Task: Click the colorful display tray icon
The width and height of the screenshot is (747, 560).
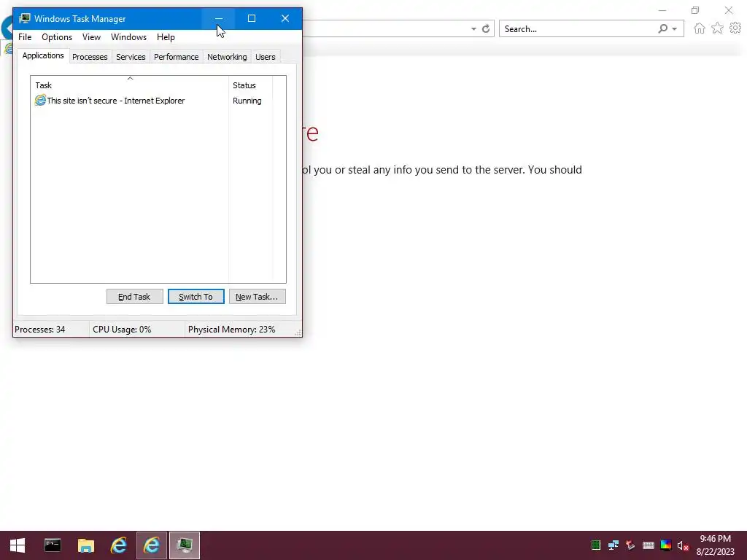Action: [x=665, y=545]
